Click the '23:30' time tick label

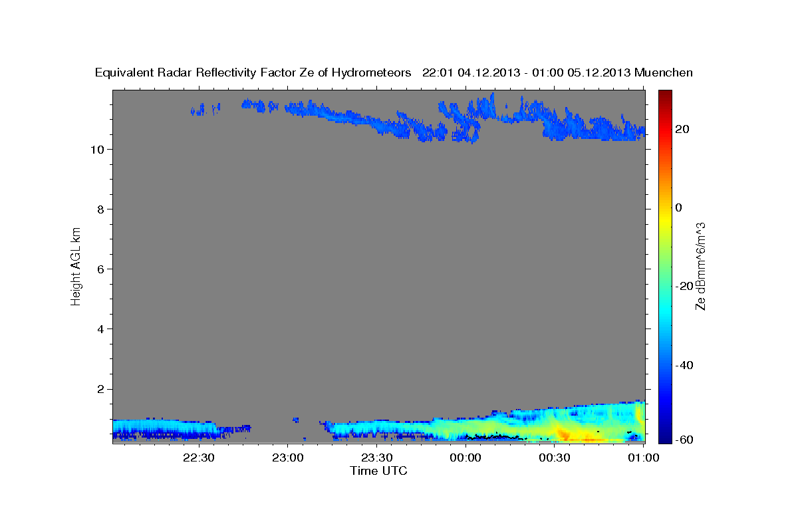coord(376,458)
